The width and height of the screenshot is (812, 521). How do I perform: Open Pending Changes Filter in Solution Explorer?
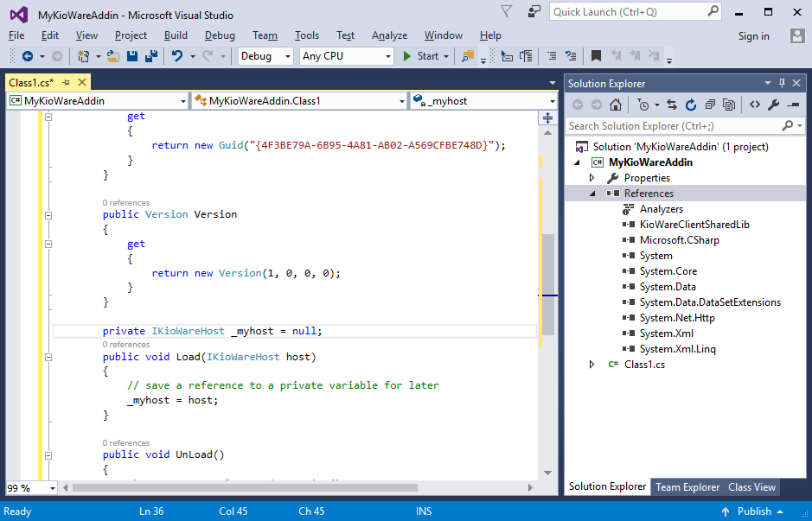pyautogui.click(x=643, y=105)
